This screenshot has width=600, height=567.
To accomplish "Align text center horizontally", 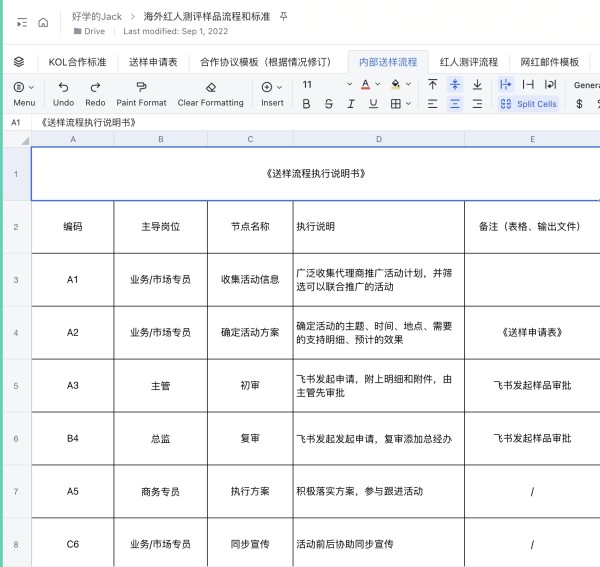I will click(x=455, y=104).
